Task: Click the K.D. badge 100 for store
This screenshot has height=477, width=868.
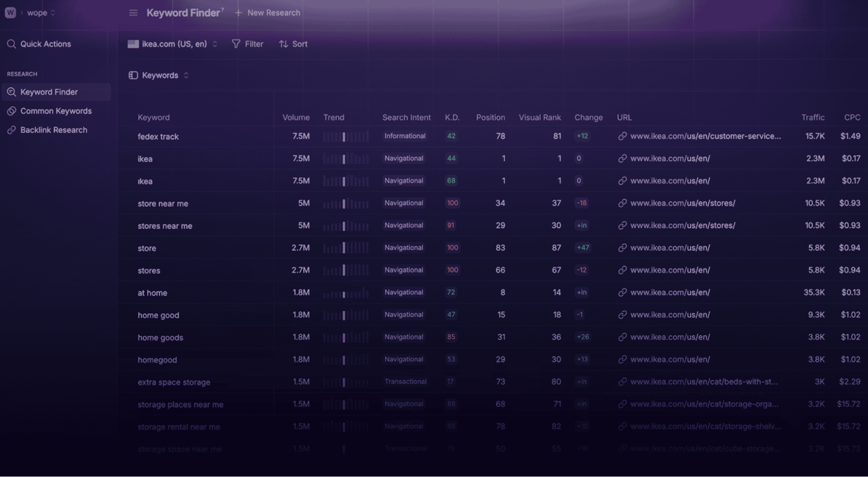Action: coord(452,248)
